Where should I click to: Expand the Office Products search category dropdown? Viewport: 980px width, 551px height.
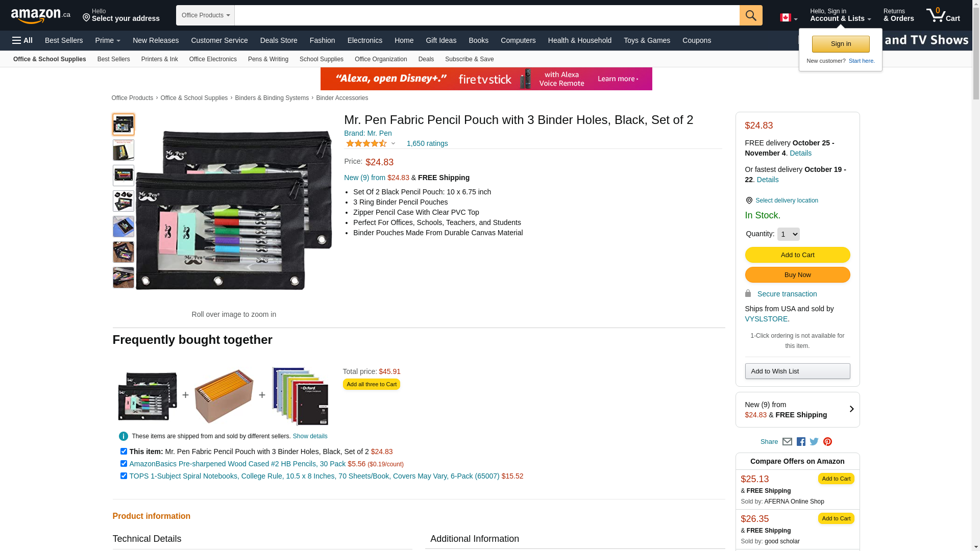click(x=205, y=15)
